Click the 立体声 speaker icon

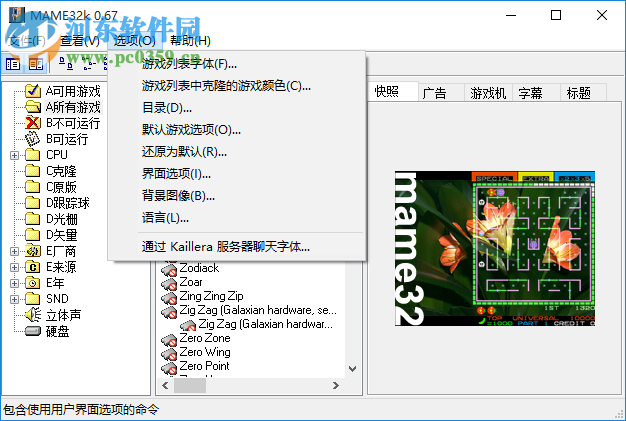pyautogui.click(x=33, y=315)
